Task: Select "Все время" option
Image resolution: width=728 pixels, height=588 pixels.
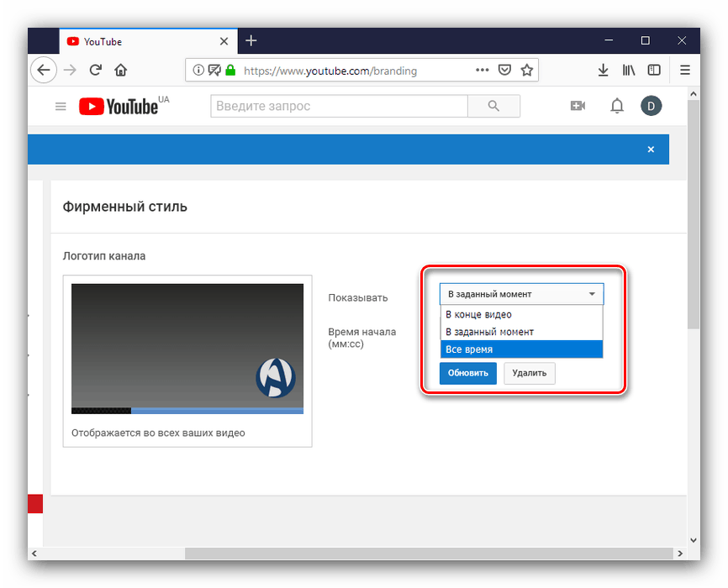Action: pos(521,349)
